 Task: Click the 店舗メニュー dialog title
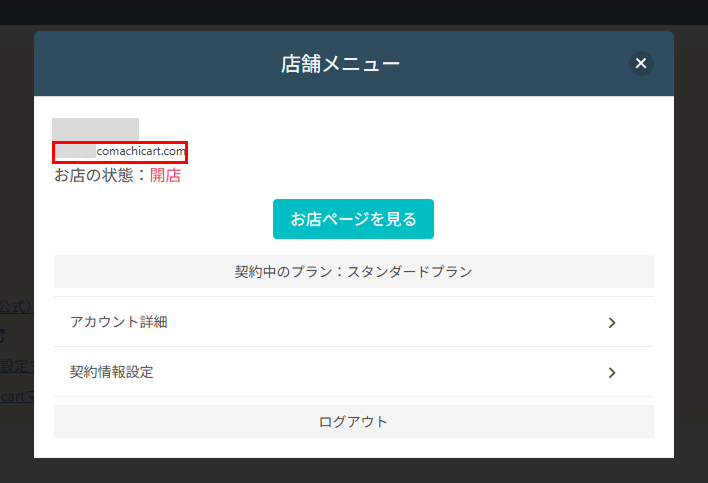pyautogui.click(x=340, y=64)
